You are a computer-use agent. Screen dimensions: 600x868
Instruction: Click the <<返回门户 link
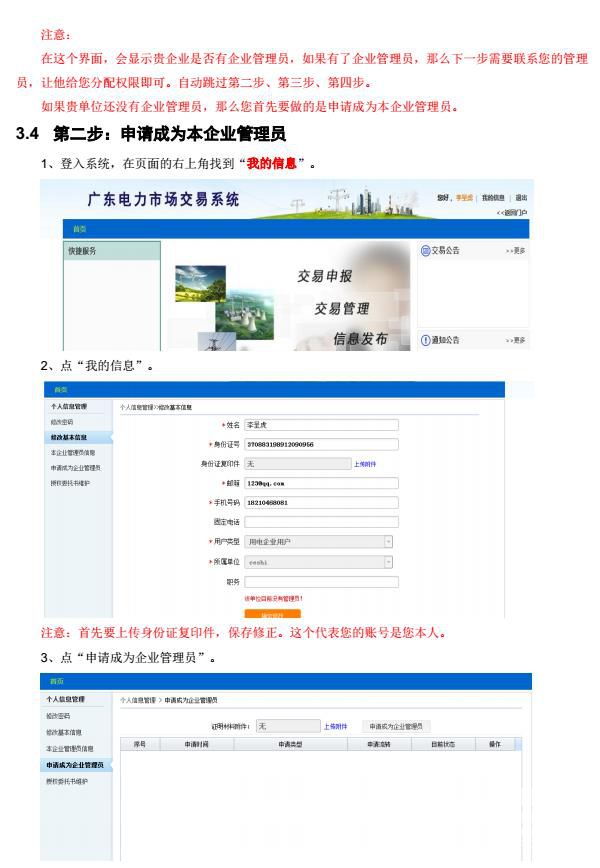(x=512, y=213)
